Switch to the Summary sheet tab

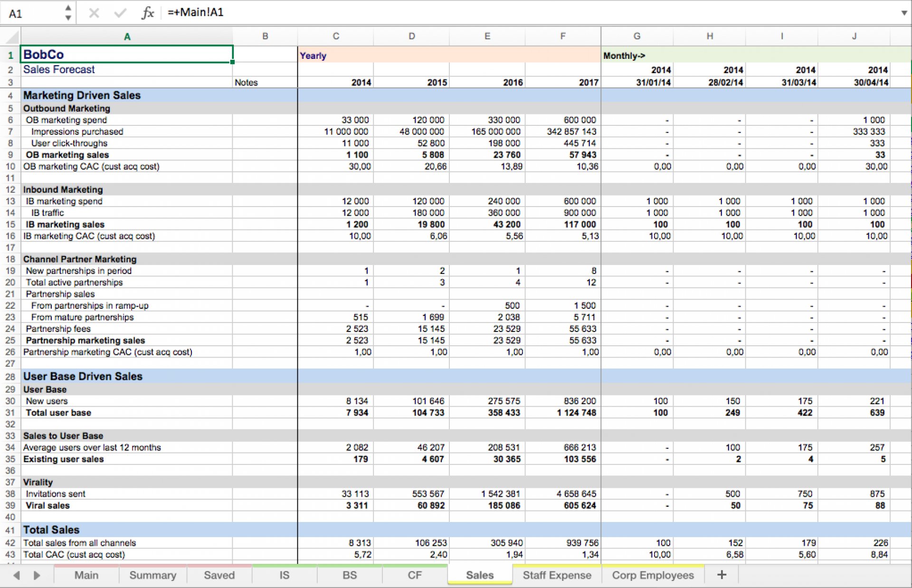153,575
